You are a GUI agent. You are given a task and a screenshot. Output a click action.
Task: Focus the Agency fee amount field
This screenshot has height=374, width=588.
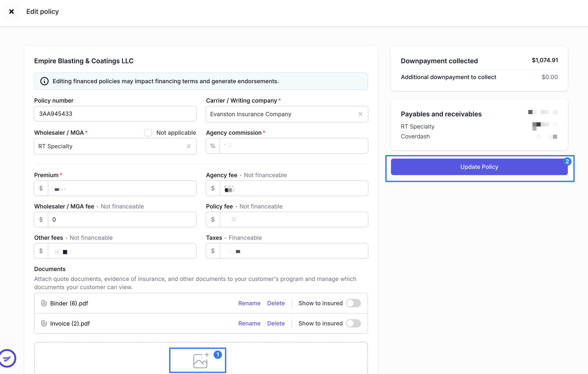pos(294,188)
